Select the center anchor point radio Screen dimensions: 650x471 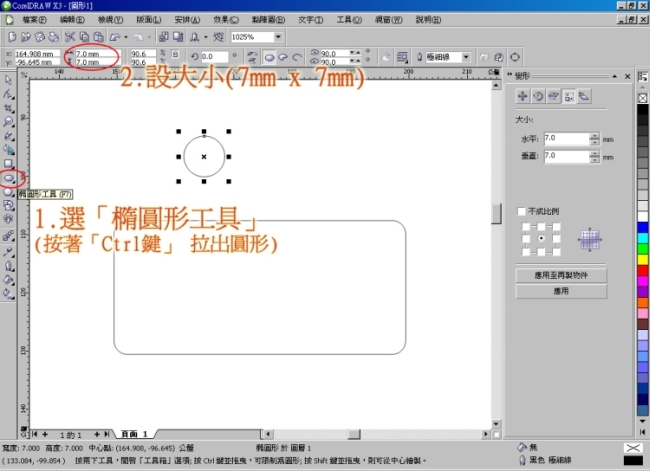coord(541,238)
